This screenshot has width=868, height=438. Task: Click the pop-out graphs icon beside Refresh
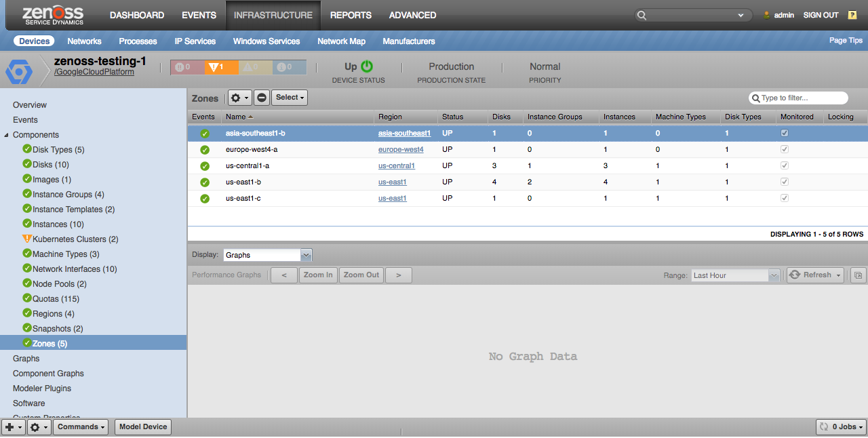pos(858,275)
